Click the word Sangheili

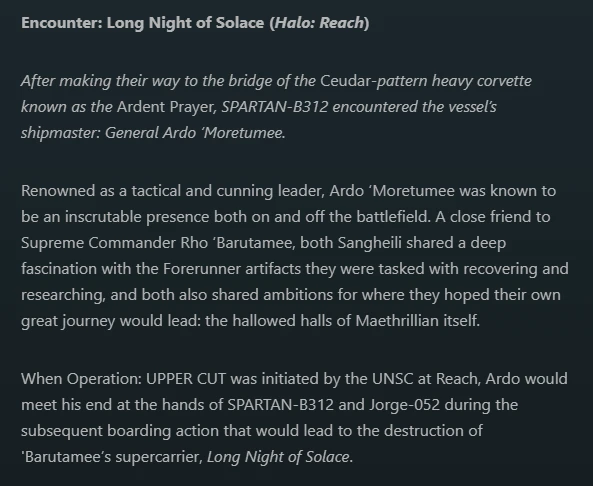coord(369,243)
